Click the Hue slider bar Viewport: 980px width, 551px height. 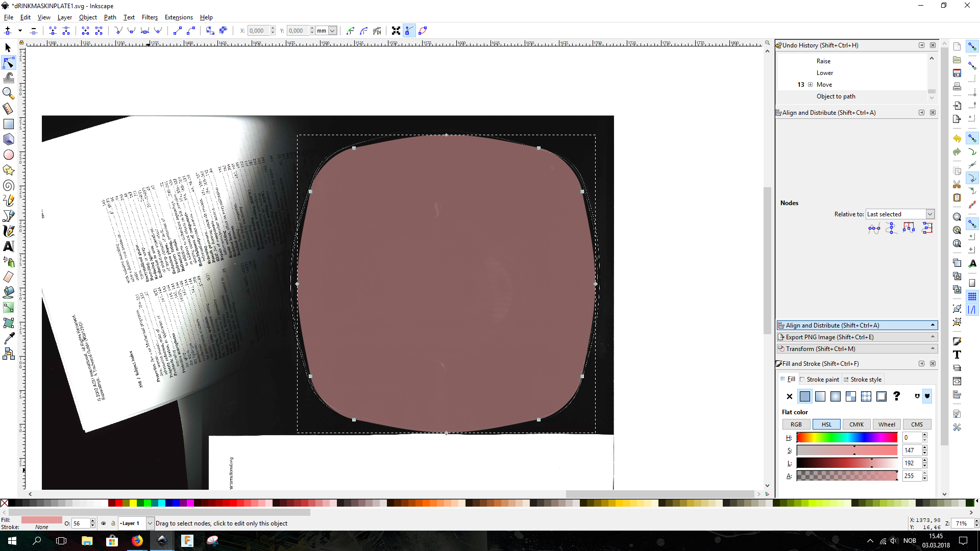tap(847, 438)
